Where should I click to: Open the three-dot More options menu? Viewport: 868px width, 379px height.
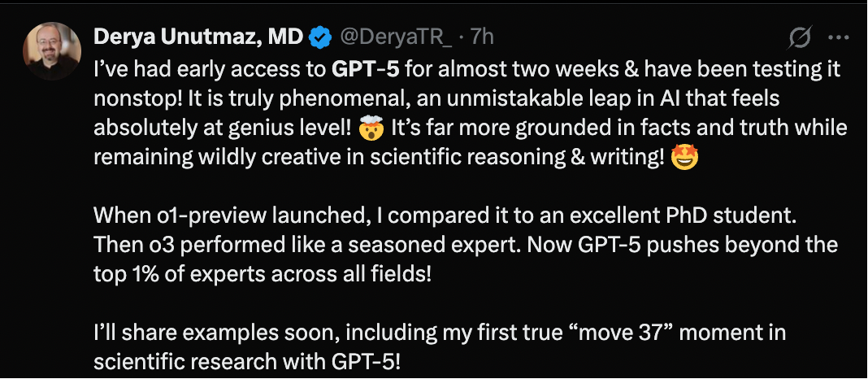(x=838, y=37)
